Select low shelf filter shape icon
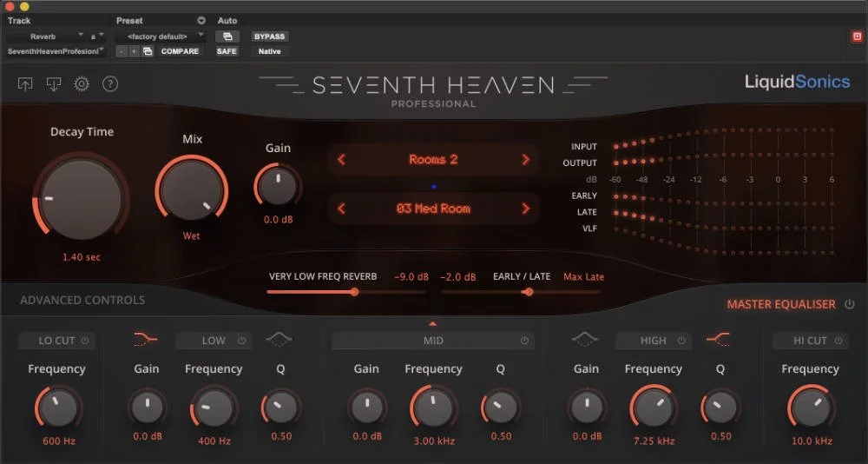The height and width of the screenshot is (464, 868). pos(146,338)
